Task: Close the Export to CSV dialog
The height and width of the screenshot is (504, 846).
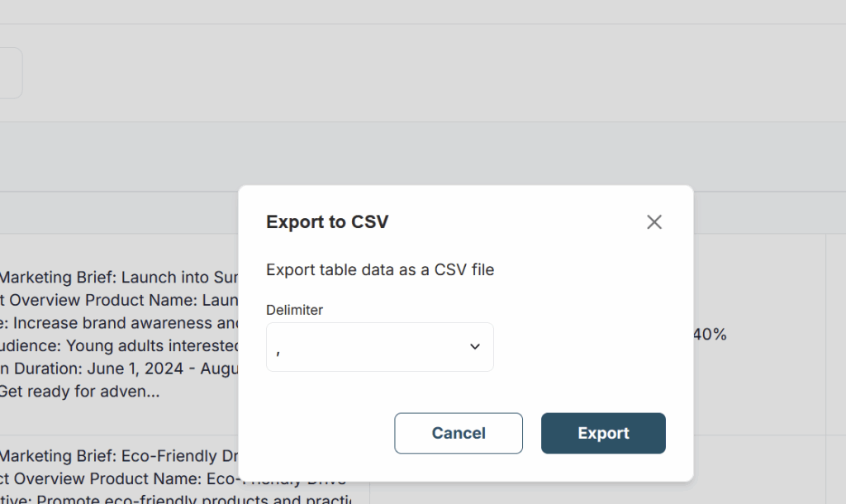Action: 654,222
